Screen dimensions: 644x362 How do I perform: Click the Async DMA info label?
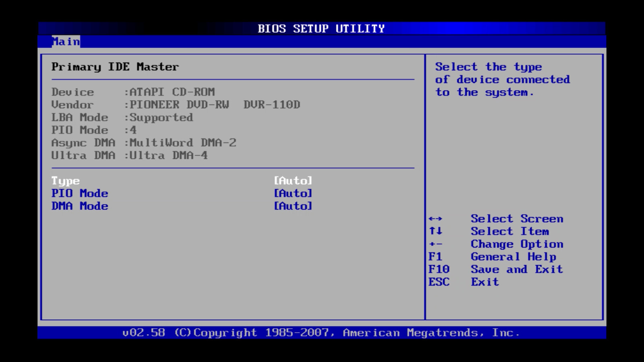(x=83, y=143)
